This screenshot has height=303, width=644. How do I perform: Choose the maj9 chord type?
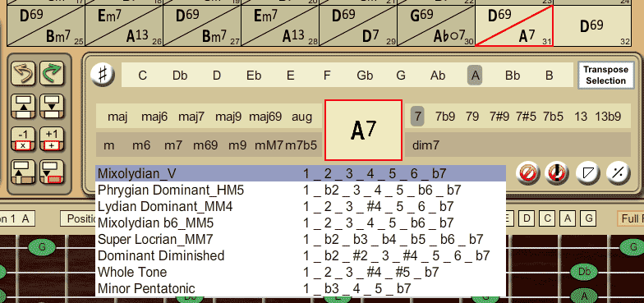228,117
